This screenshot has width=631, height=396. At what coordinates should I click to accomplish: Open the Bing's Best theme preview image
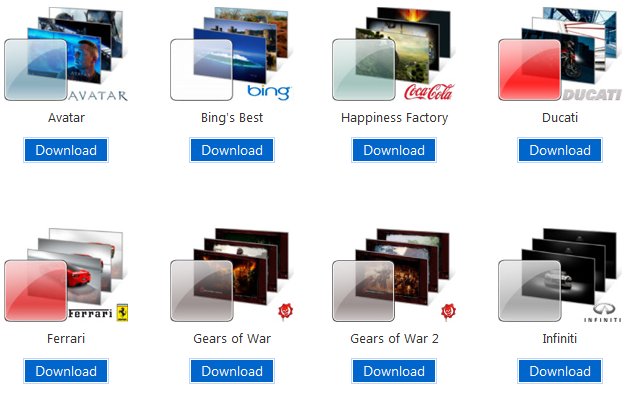[x=230, y=54]
